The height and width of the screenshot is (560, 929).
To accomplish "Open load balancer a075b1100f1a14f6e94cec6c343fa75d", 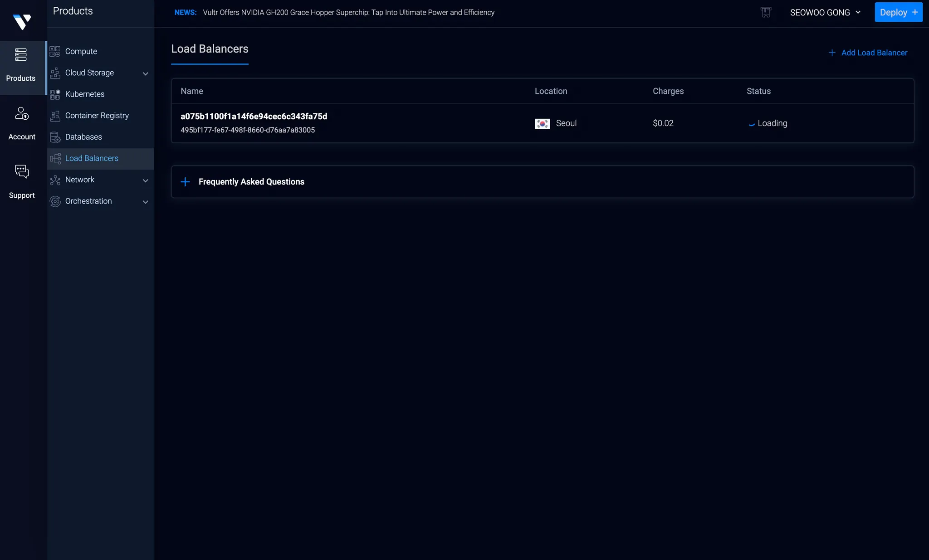I will pos(254,117).
